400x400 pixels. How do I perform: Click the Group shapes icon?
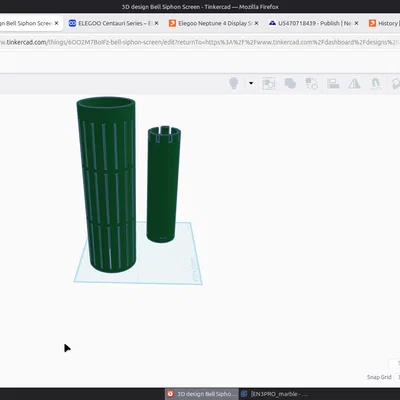pos(290,83)
